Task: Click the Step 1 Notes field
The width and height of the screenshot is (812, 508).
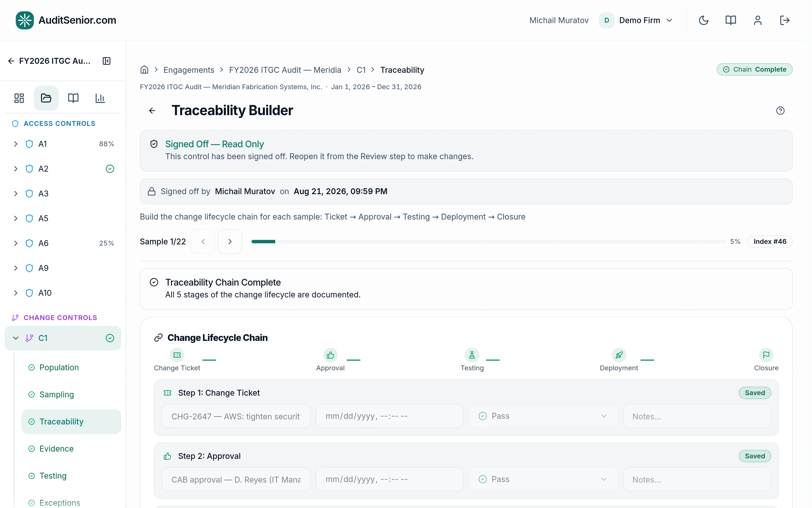Action: point(697,416)
